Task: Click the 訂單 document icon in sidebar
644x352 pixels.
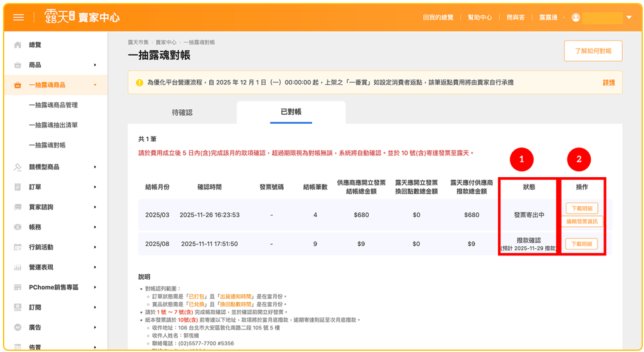Action: click(18, 187)
